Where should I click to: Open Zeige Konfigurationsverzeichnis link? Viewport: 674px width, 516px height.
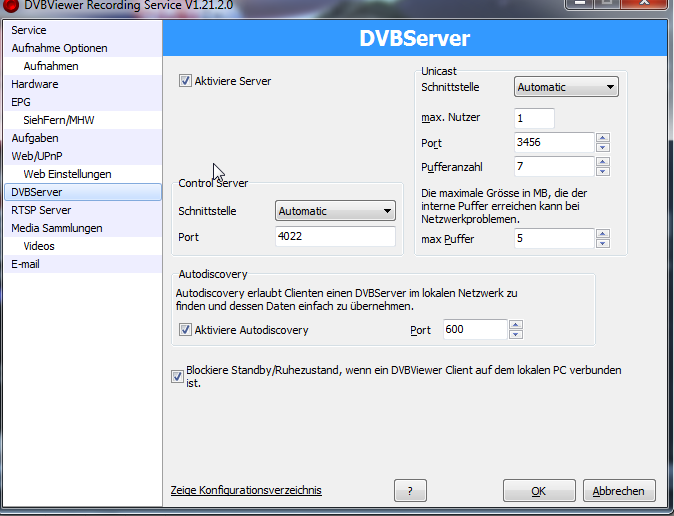click(x=246, y=490)
